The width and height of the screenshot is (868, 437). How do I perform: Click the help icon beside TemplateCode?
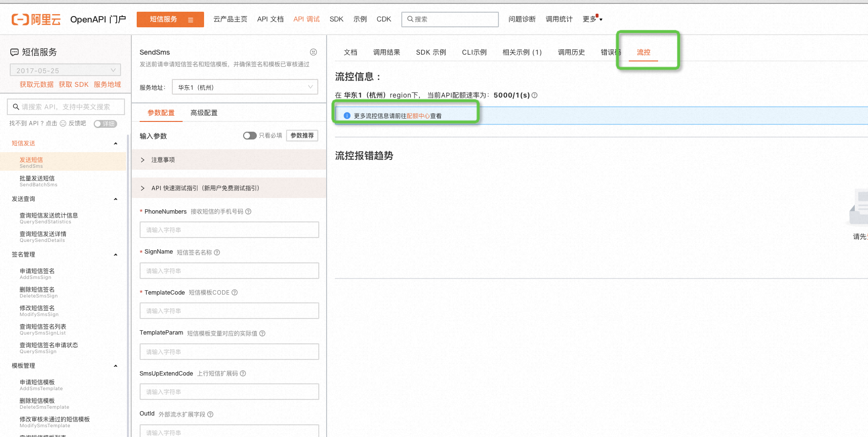click(235, 293)
